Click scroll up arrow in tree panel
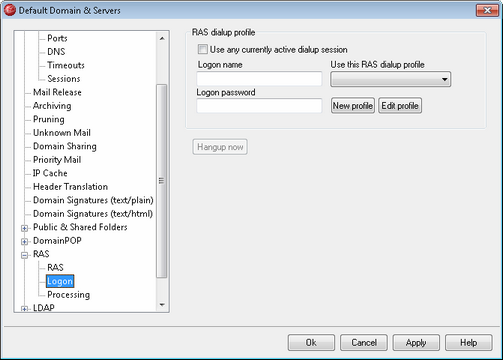 [162, 38]
